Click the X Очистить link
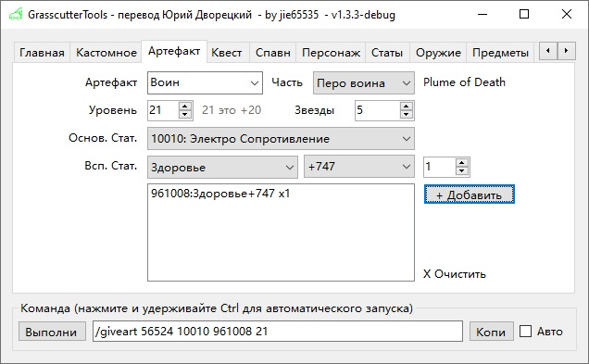Image resolution: width=589 pixels, height=364 pixels. 455,274
